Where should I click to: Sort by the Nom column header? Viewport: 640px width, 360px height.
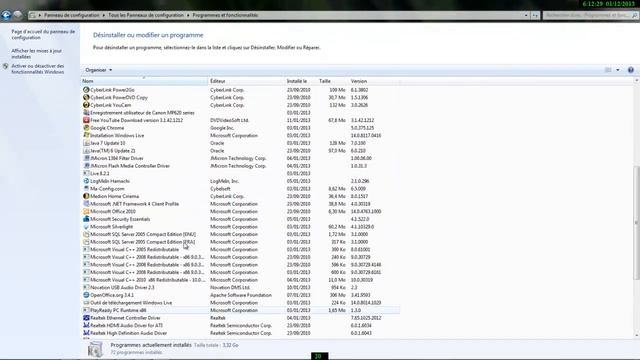[x=144, y=81]
